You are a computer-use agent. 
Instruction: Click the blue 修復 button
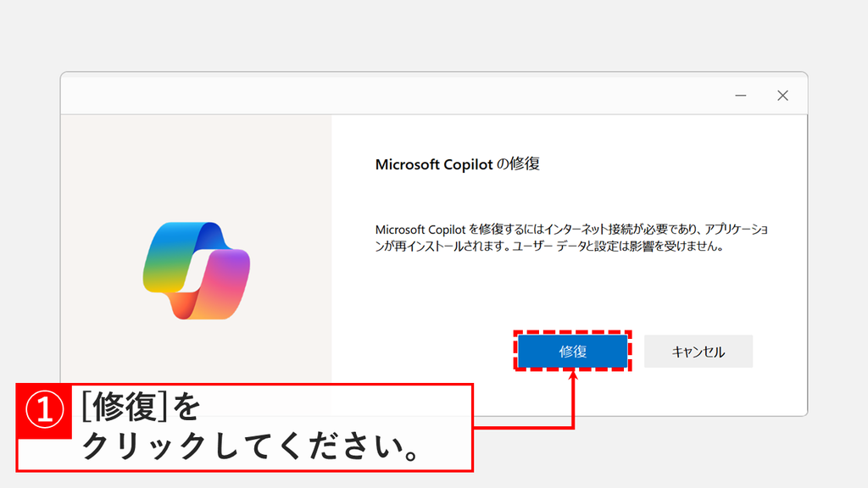572,352
